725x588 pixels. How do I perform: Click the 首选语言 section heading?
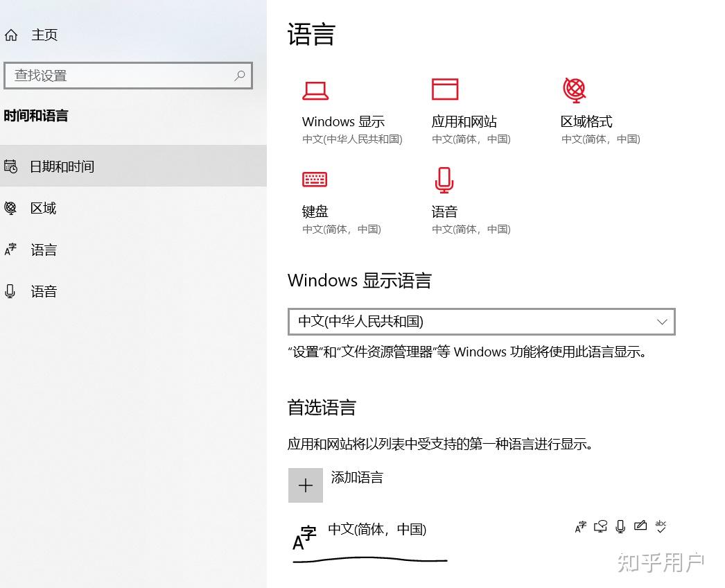[322, 408]
